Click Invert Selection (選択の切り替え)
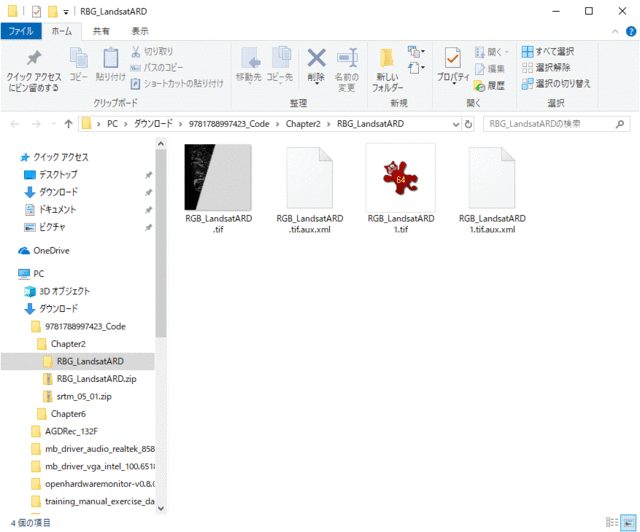Image resolution: width=640 pixels, height=532 pixels. tap(556, 84)
